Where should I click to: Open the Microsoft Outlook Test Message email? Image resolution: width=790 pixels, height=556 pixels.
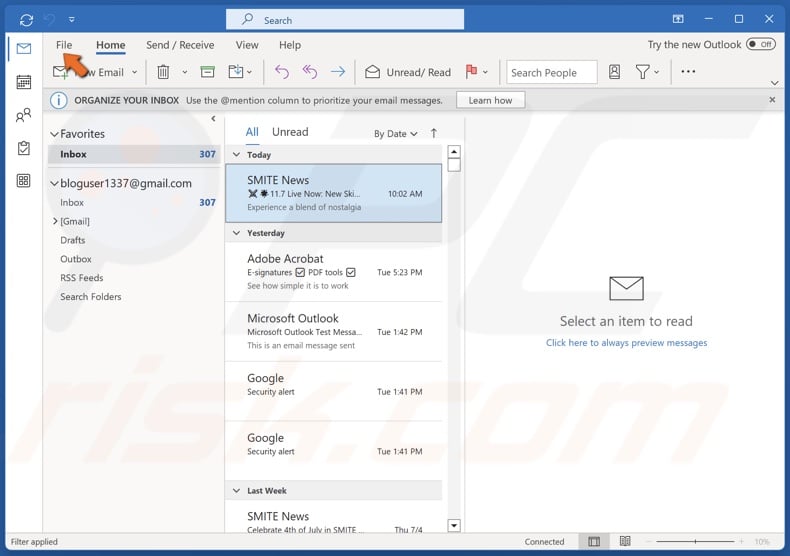[334, 331]
